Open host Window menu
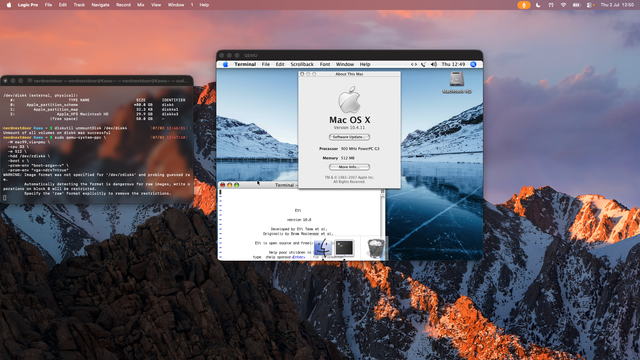Image resolution: width=640 pixels, height=360 pixels. click(176, 5)
